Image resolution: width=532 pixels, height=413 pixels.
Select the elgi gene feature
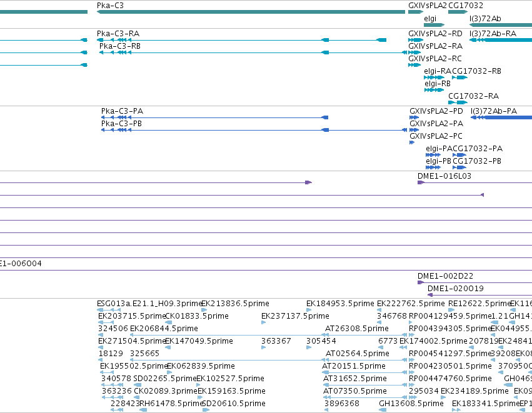pyautogui.click(x=434, y=25)
